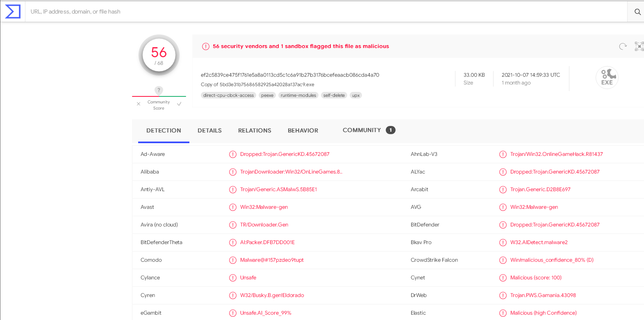Switch to the DETECTION tab
Image resolution: width=644 pixels, height=320 pixels.
click(164, 130)
